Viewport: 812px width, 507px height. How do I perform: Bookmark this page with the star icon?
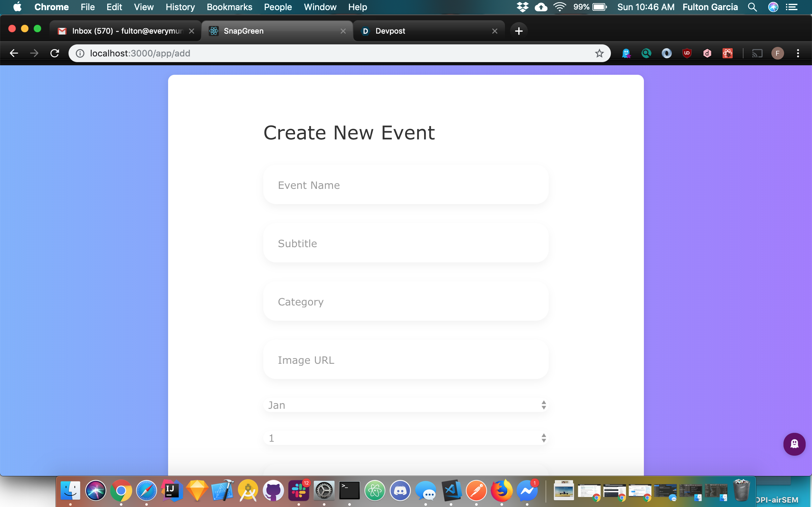pos(599,53)
